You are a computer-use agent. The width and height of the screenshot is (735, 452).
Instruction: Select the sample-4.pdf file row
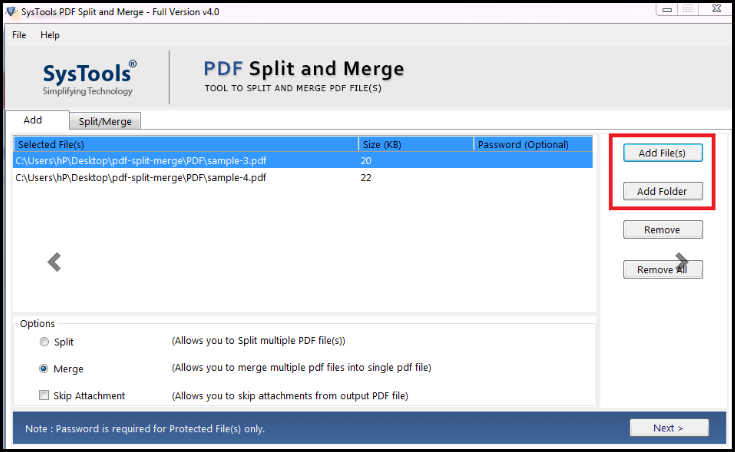[303, 178]
